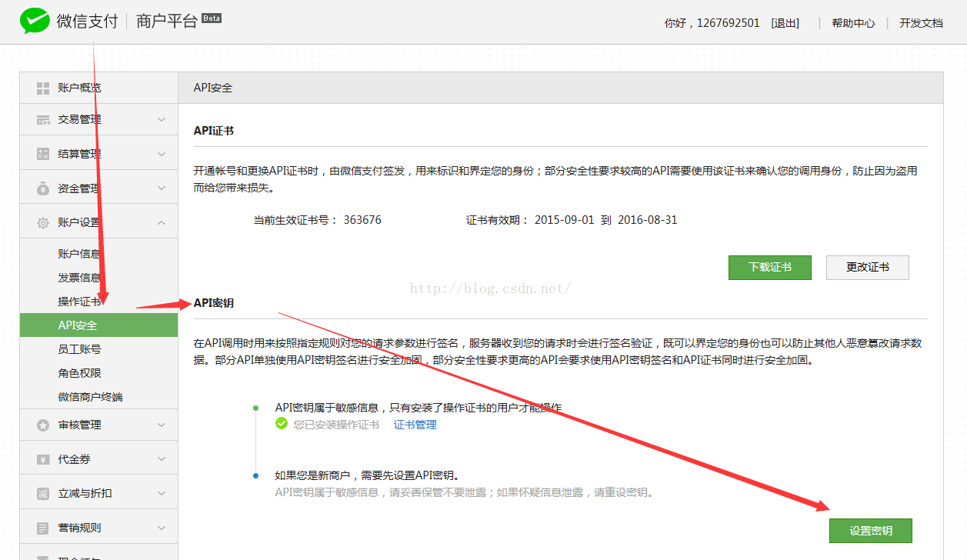Click the account overview grid icon
Image resolution: width=967 pixels, height=560 pixels.
[x=43, y=88]
